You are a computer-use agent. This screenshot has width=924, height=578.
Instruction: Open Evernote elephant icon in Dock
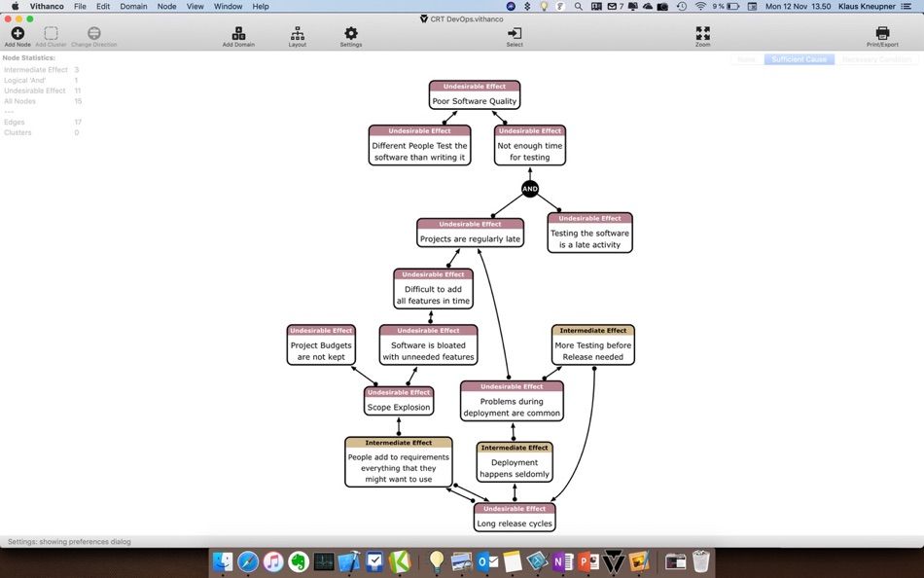point(299,562)
